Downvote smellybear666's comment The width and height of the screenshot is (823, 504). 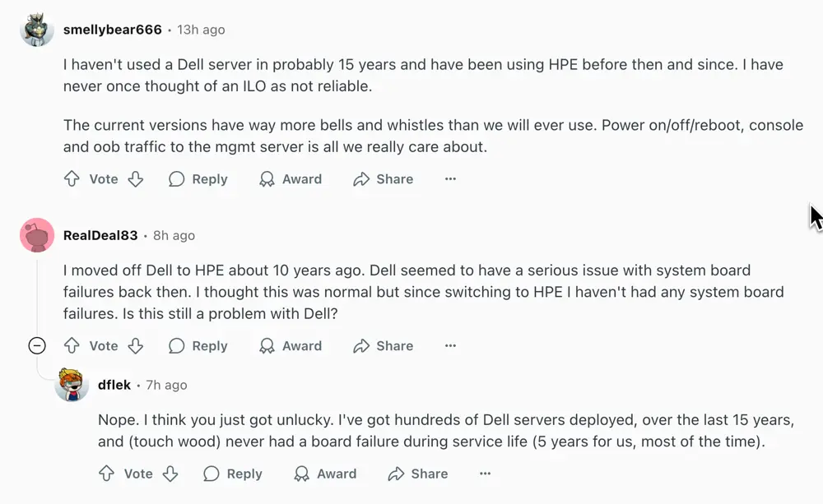tap(137, 178)
